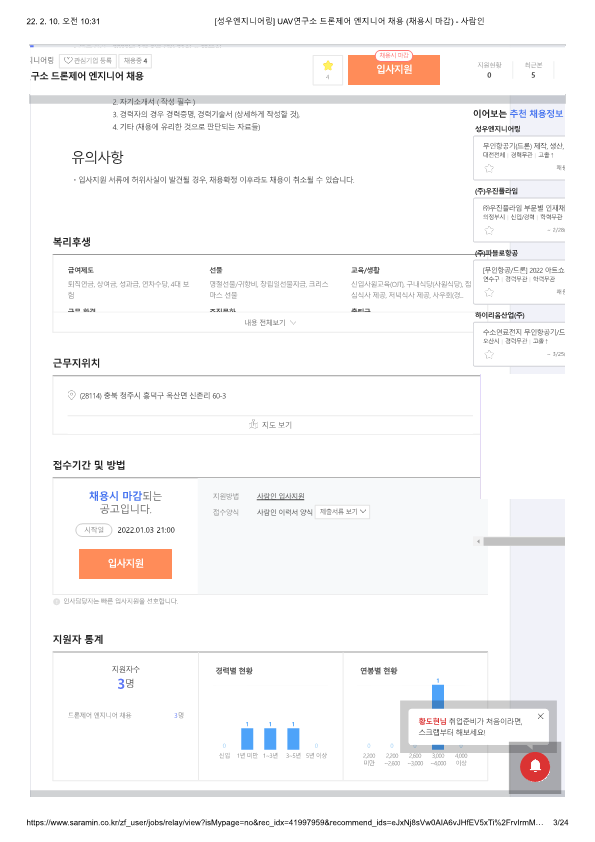Click the 하이리움산업(주) company name
The height and width of the screenshot is (842, 595).
pos(499,315)
